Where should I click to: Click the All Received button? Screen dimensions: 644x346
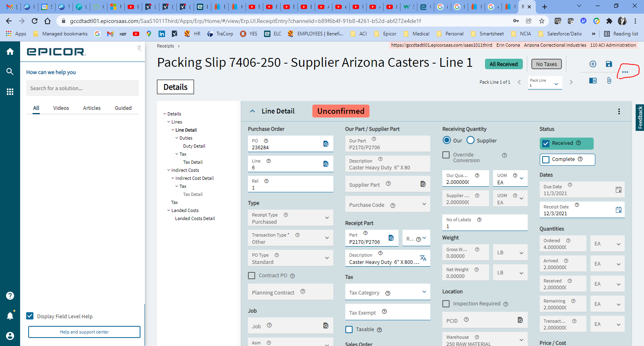(504, 64)
